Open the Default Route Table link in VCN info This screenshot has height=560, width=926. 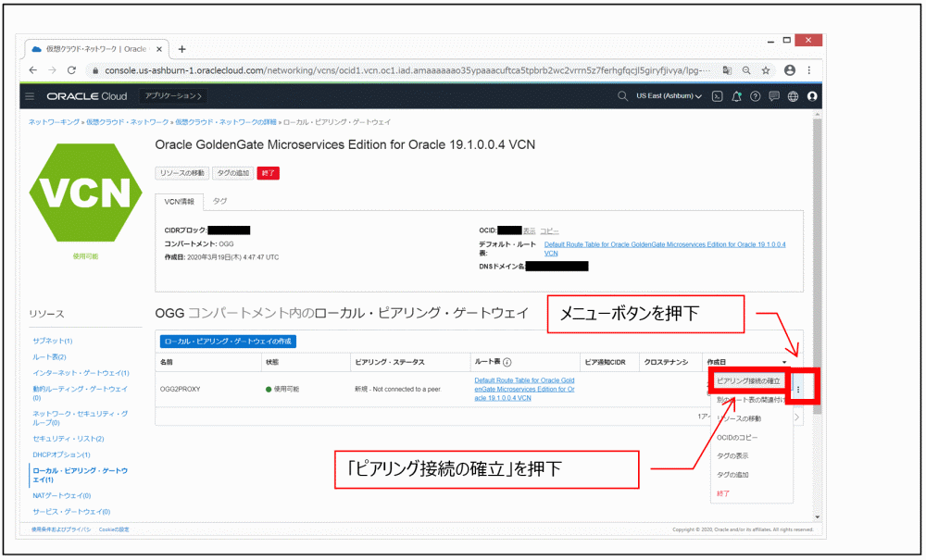click(x=664, y=248)
